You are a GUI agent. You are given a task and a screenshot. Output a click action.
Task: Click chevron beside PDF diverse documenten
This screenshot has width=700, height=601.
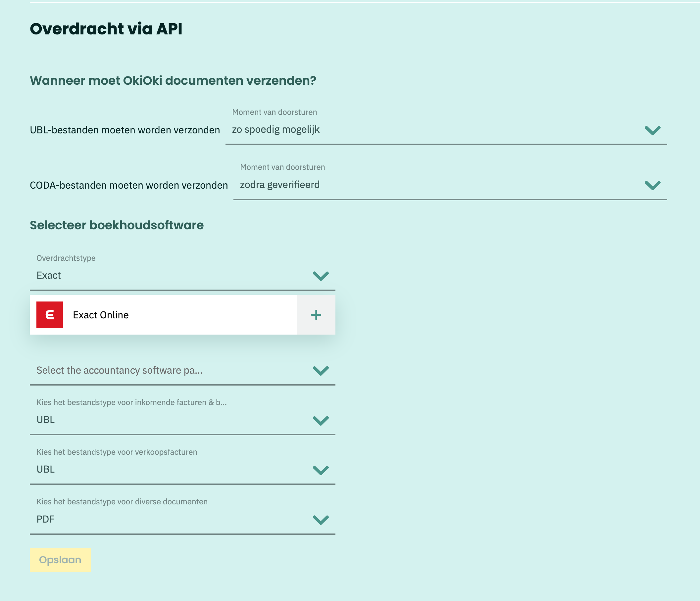321,520
